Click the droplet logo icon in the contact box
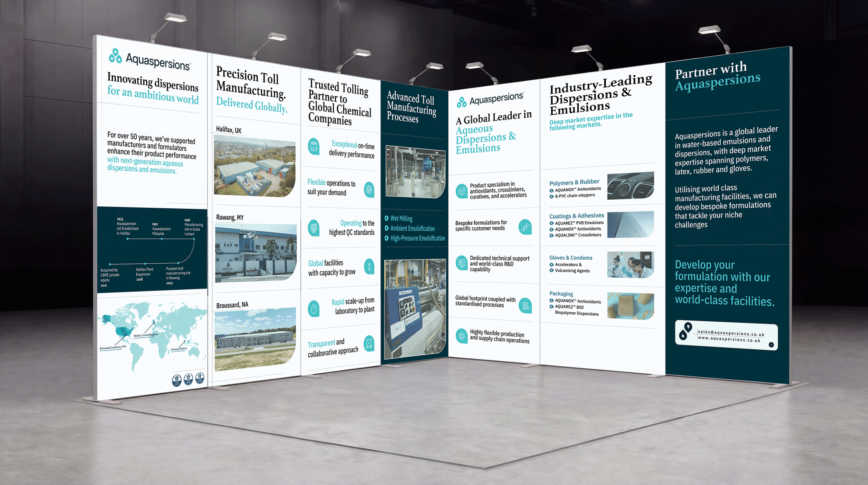This screenshot has height=485, width=868. coord(685,331)
